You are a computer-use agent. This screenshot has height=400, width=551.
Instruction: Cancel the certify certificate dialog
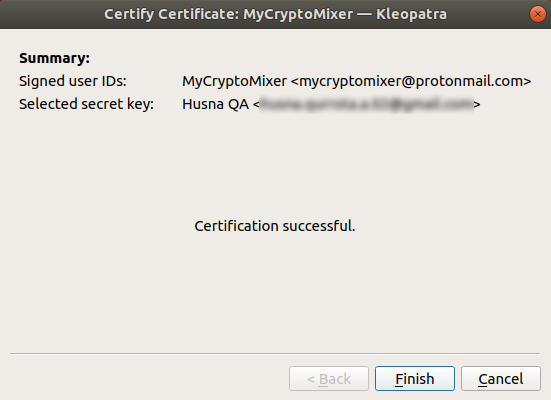(x=501, y=379)
